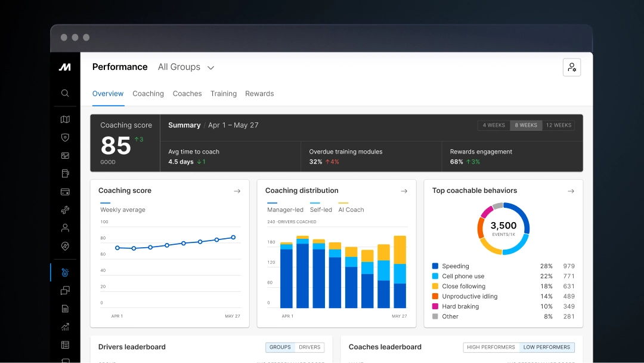Open the card icon in the sidebar
The height and width of the screenshot is (363, 644).
point(65,192)
